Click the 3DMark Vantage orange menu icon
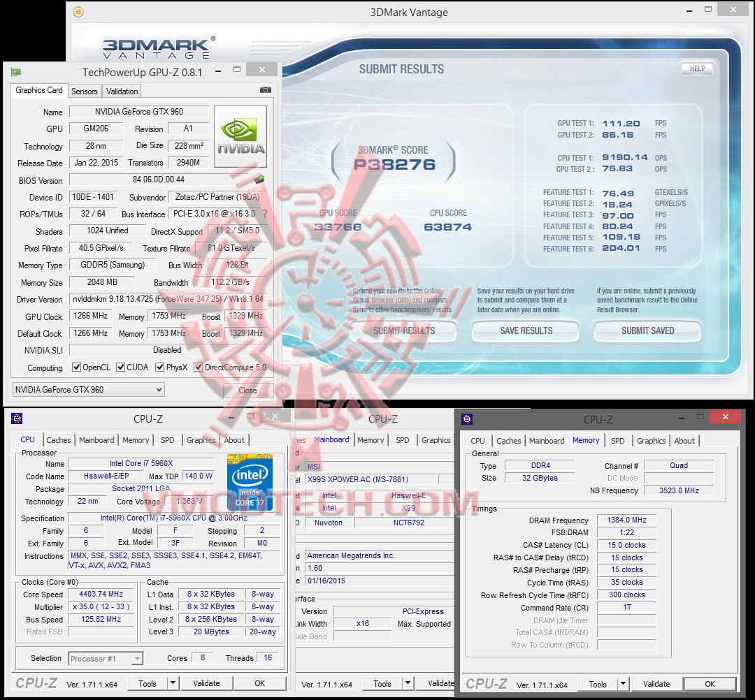Image resolution: width=755 pixels, height=700 pixels. point(78,12)
